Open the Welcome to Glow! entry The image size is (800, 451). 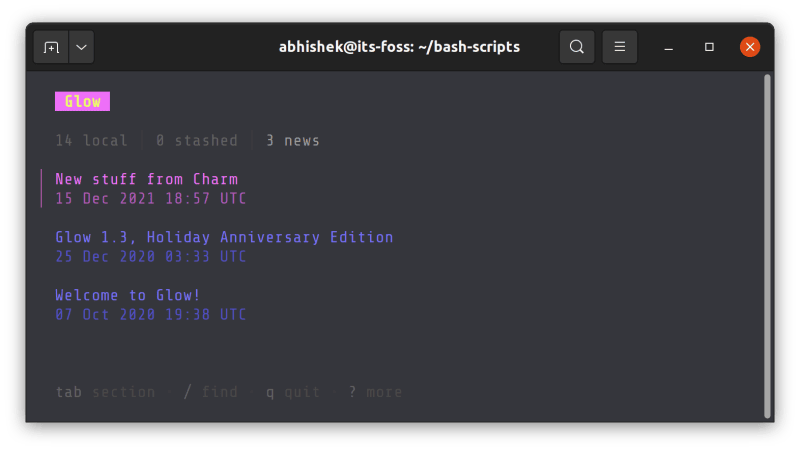tap(127, 296)
